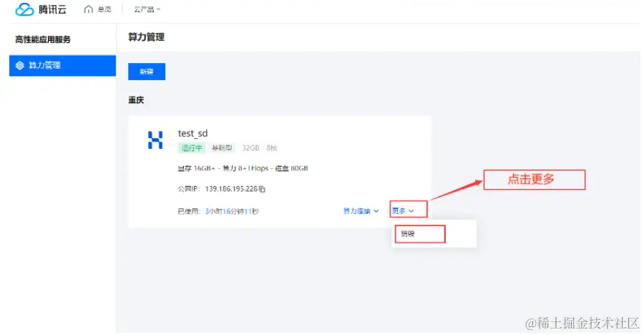Click the blue 新建 button
This screenshot has width=644, height=335.
tap(147, 72)
